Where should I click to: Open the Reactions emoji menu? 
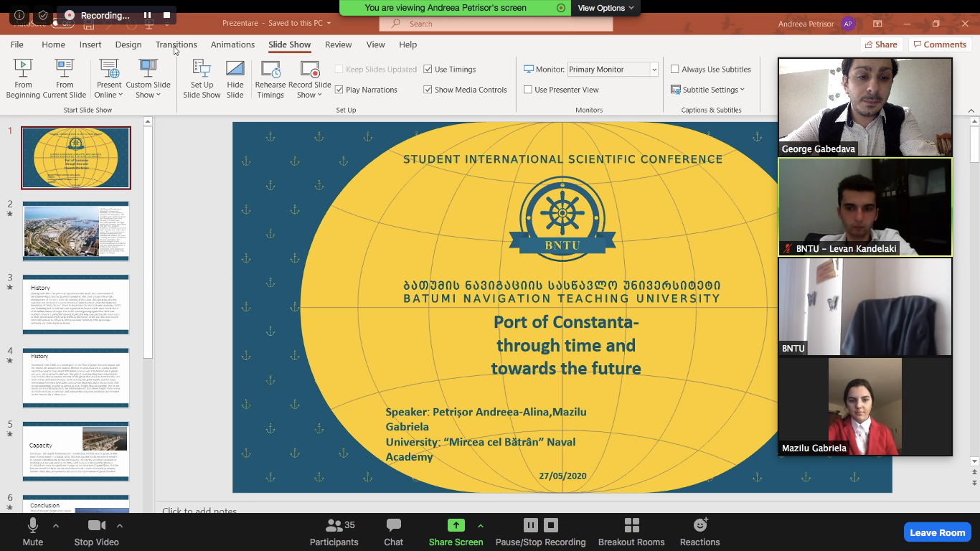(x=700, y=531)
